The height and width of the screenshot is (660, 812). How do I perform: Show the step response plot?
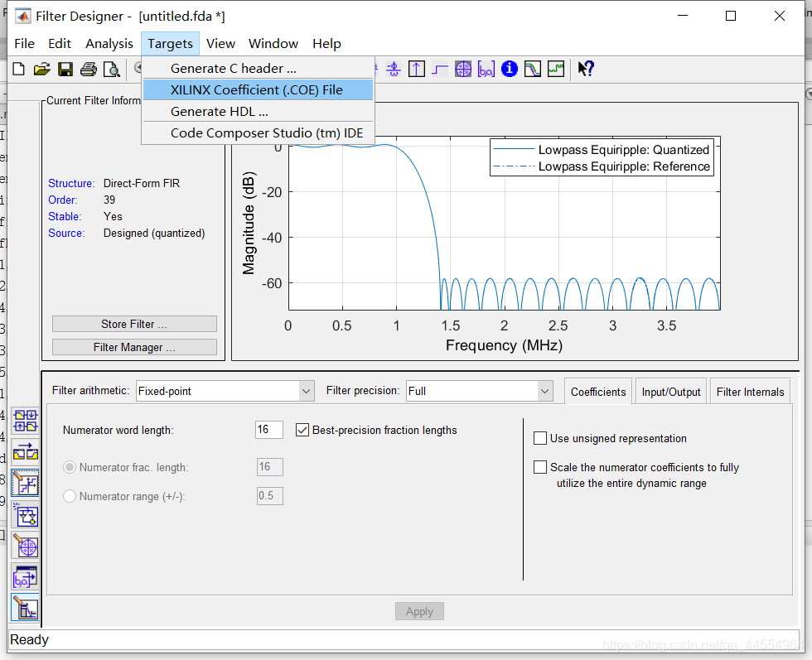click(440, 69)
